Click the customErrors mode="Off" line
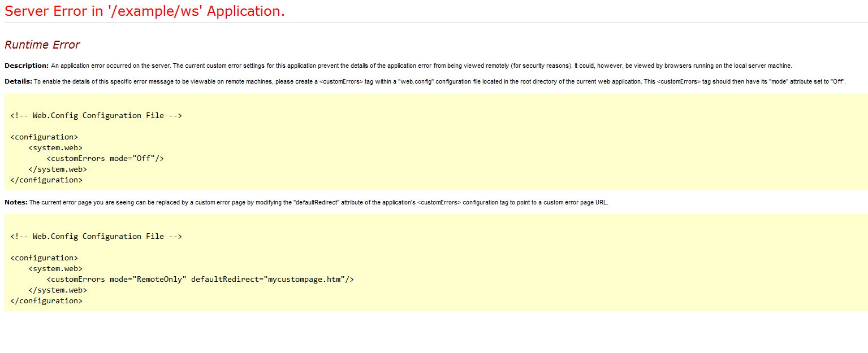The image size is (868, 353). [x=105, y=158]
